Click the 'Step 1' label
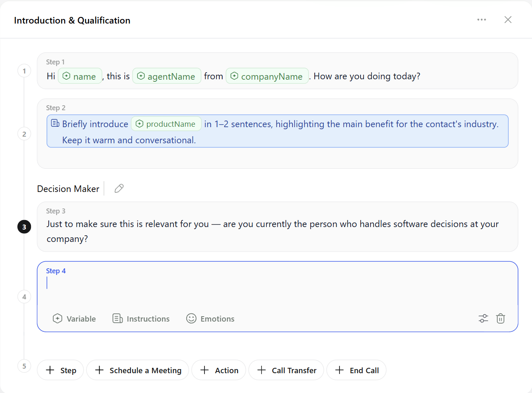 56,62
